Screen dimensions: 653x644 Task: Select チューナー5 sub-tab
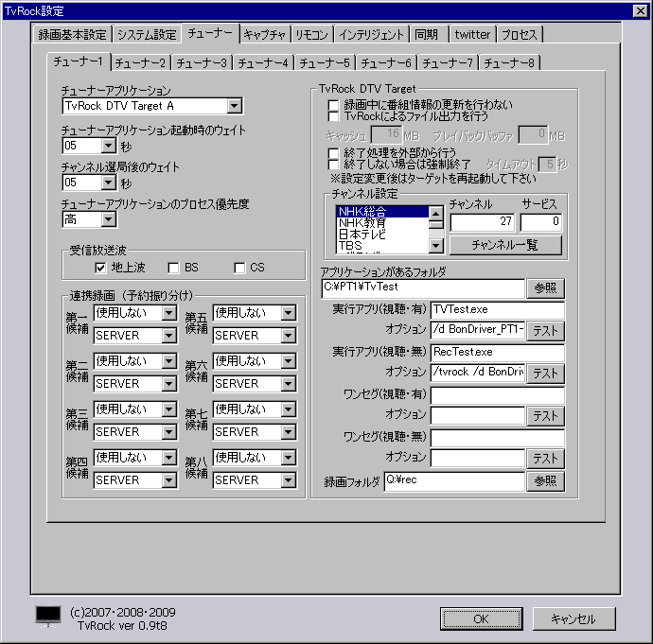(325, 62)
